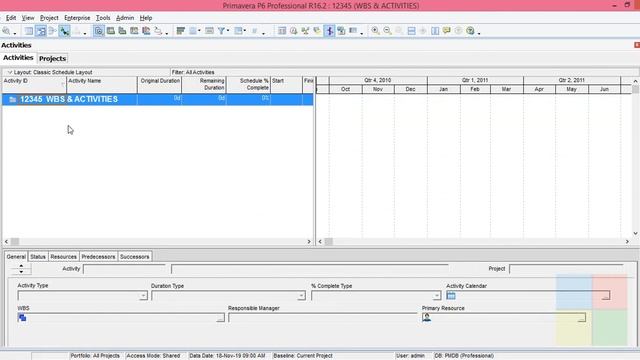This screenshot has height=360, width=640.
Task: Open the Filter icon's dropdown arrow
Action: click(x=228, y=31)
